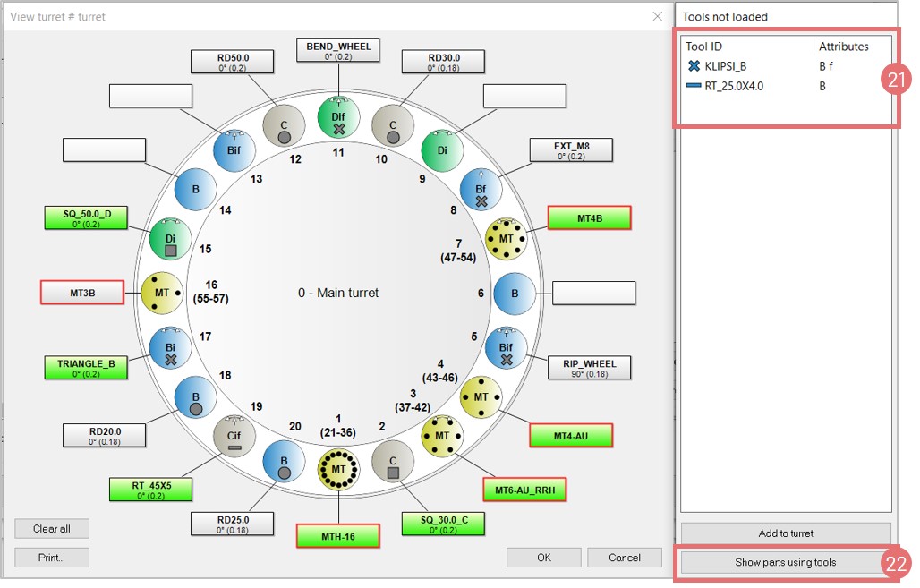Screen dimensions: 920x588
Task: Click the MT multi-tool station at position 1
Action: pyautogui.click(x=338, y=469)
